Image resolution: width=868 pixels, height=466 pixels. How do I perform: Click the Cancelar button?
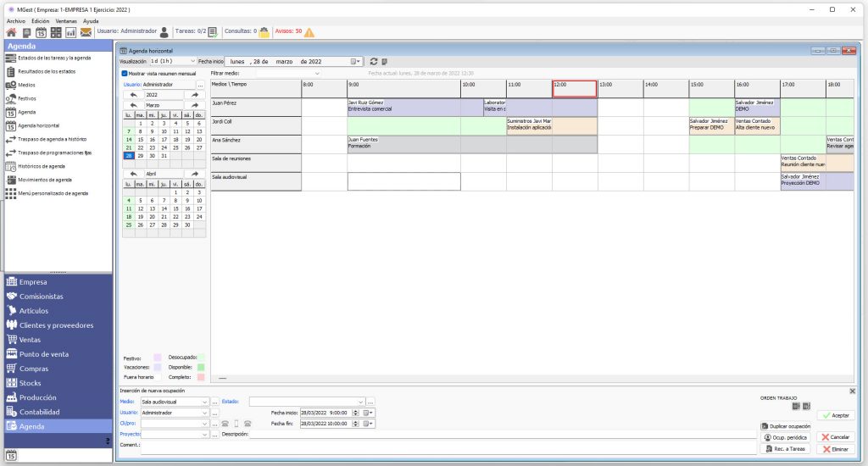(836, 437)
